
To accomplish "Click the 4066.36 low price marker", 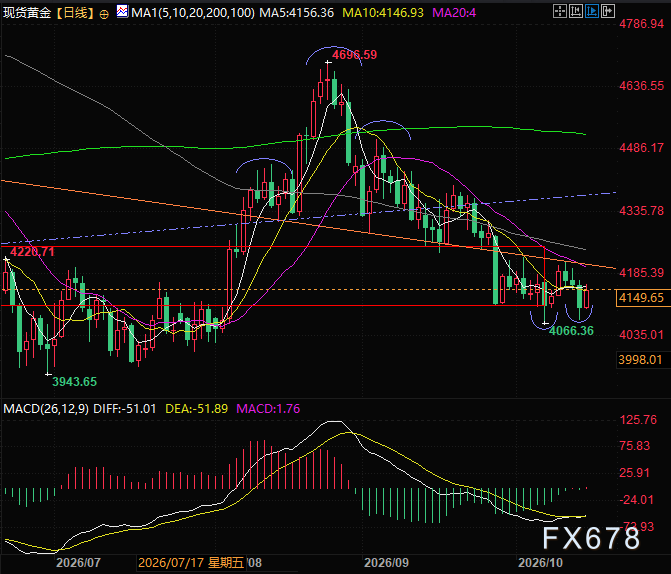I will click(571, 330).
